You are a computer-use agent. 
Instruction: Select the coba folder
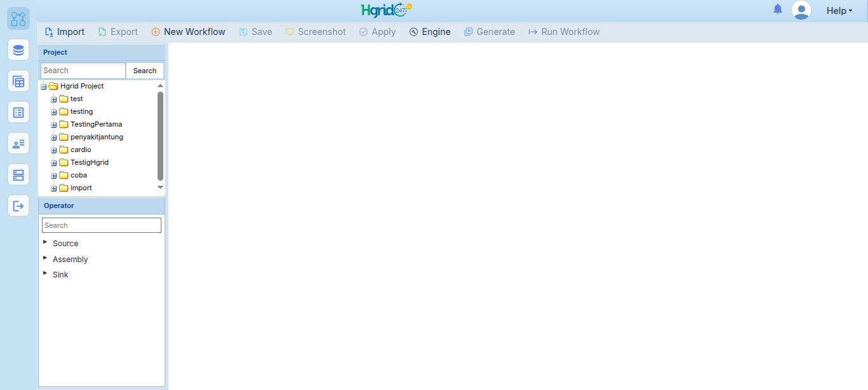point(79,175)
